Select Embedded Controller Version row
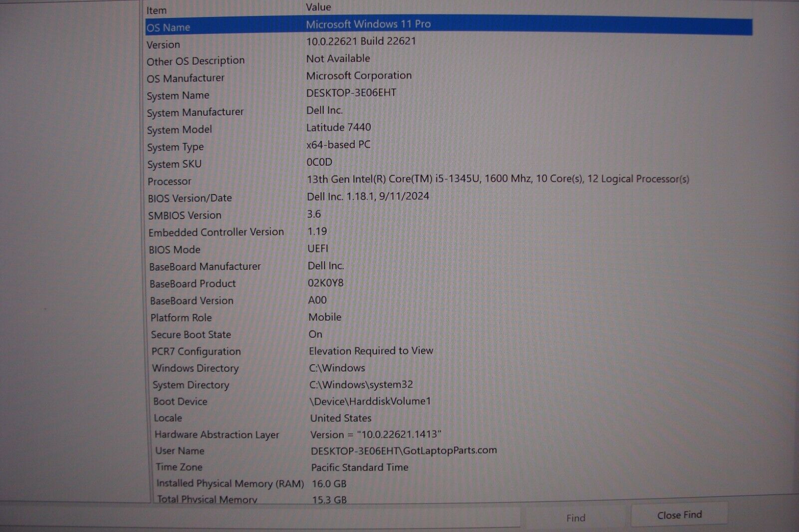 (x=216, y=232)
